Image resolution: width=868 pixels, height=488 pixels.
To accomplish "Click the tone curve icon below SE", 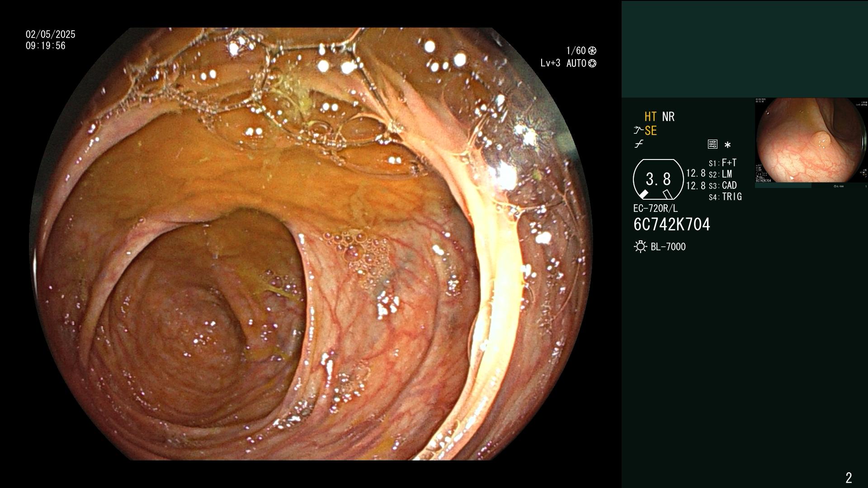I will [x=639, y=144].
